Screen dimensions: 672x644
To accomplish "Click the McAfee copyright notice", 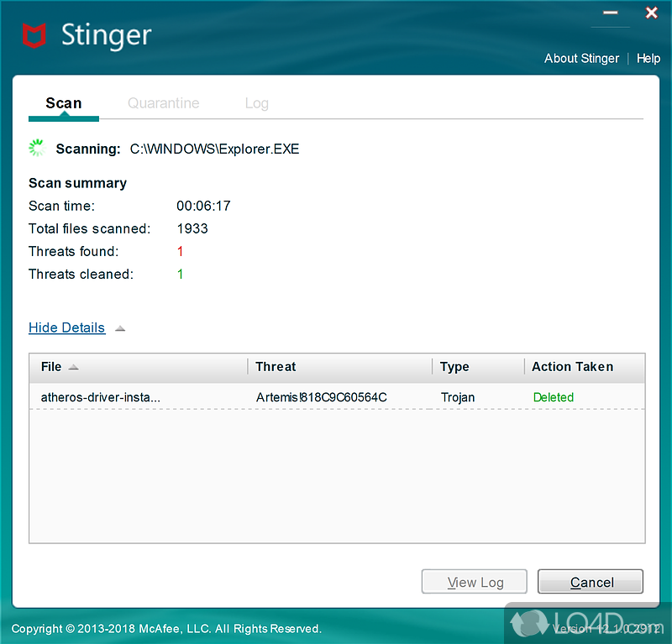I will click(166, 629).
